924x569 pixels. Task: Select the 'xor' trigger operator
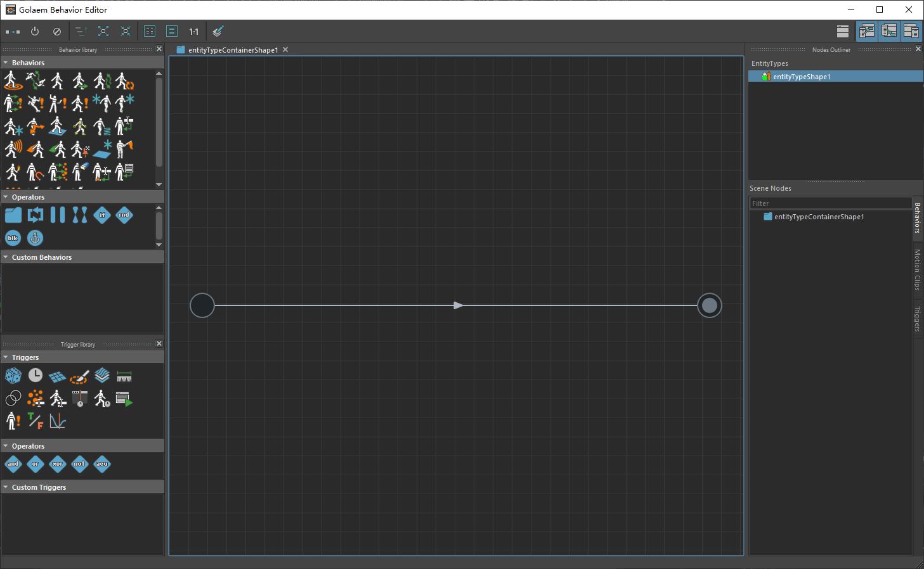pyautogui.click(x=58, y=464)
